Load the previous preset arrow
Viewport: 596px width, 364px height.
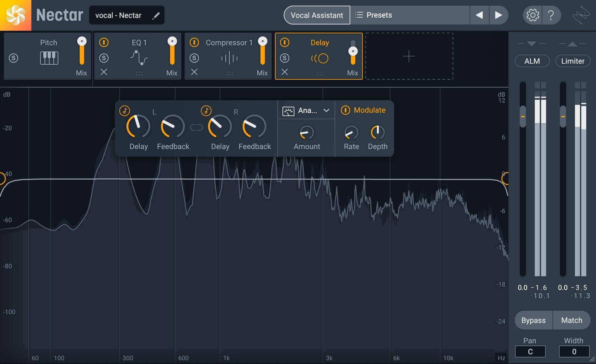click(x=479, y=15)
